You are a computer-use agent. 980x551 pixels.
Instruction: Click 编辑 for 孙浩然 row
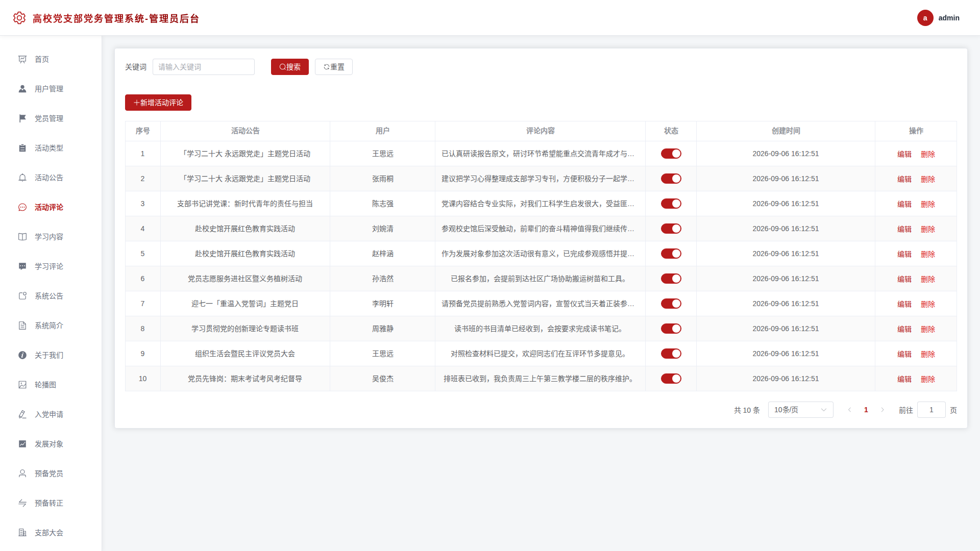coord(904,279)
